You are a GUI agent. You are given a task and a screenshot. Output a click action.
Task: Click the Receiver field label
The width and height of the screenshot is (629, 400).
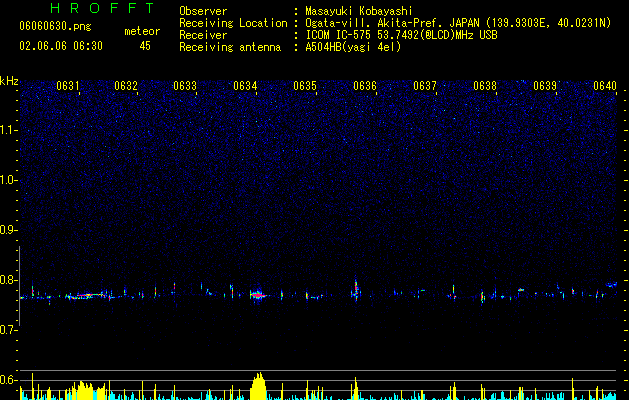(203, 35)
